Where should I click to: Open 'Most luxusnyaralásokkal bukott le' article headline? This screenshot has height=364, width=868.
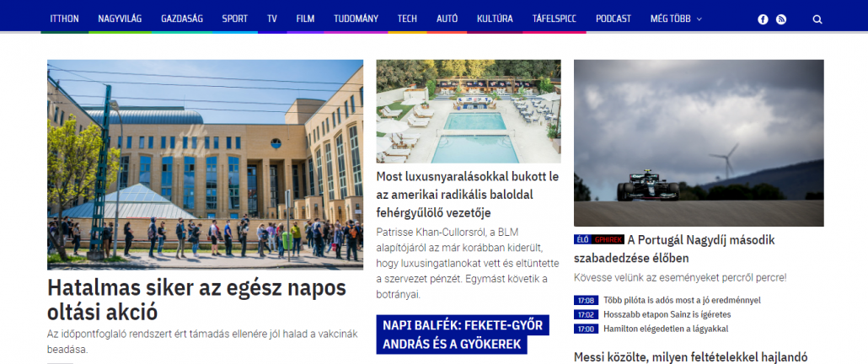point(468,195)
